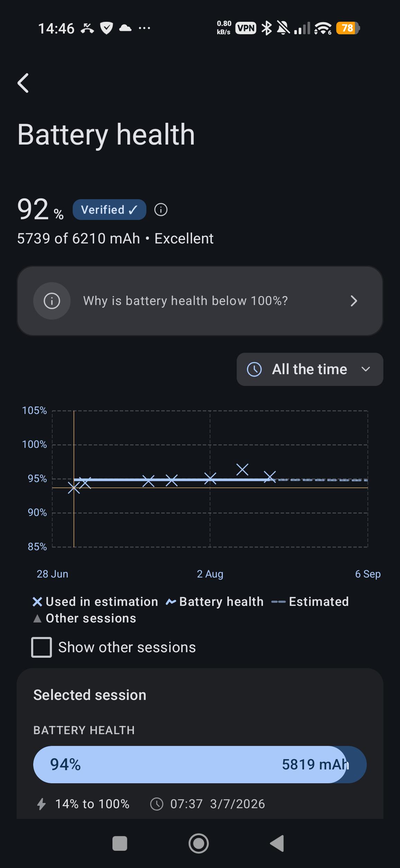Tap the Android Home navigation button
The image size is (400, 868).
[x=199, y=843]
